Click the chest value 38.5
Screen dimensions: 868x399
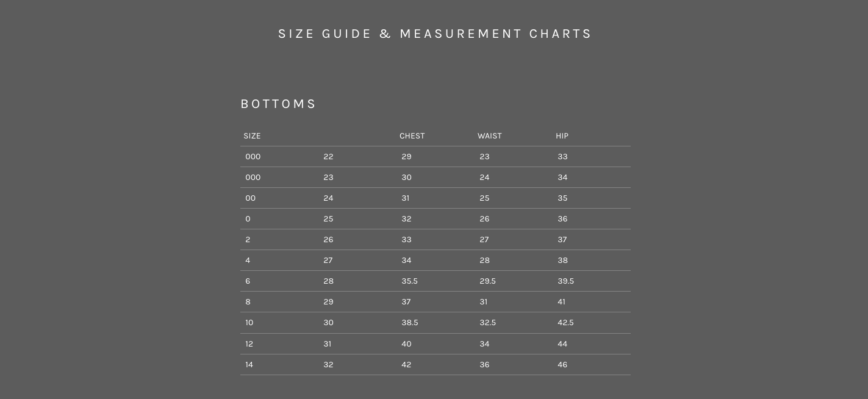pos(409,323)
